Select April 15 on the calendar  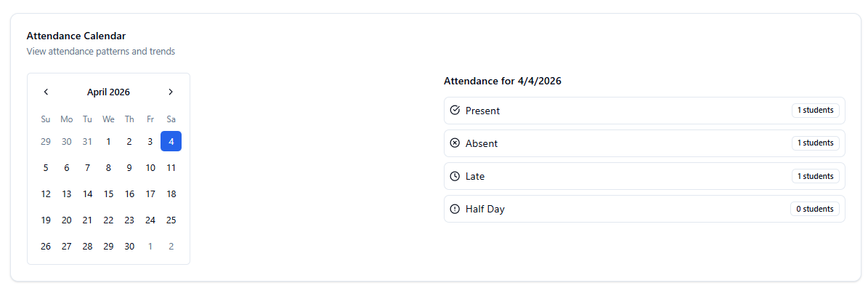point(108,194)
